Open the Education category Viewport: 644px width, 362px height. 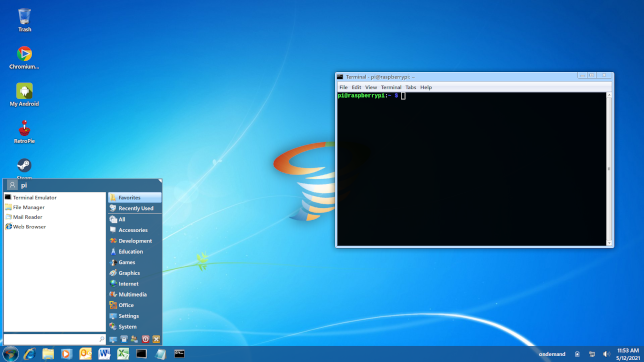135,251
